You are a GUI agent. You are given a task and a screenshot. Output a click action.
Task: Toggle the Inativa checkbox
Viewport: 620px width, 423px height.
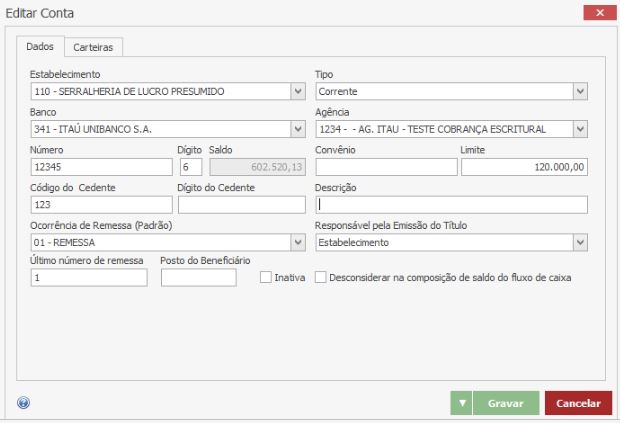[266, 277]
